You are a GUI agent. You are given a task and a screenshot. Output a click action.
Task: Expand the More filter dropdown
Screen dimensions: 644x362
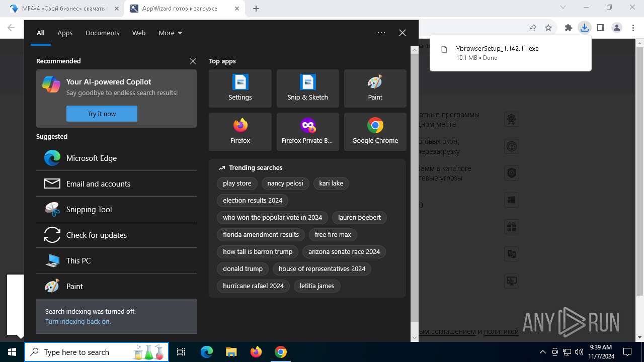click(x=171, y=33)
